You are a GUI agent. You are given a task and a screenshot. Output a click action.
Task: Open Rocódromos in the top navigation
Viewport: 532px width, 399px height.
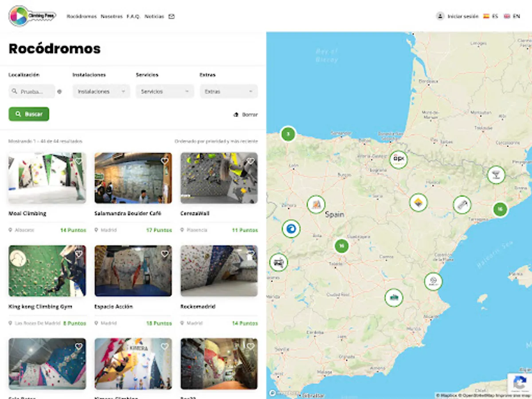coord(82,16)
